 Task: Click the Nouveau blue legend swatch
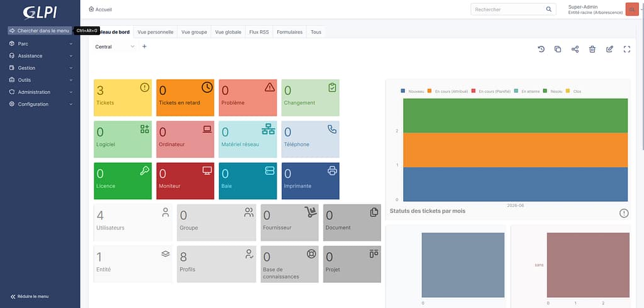tap(403, 91)
